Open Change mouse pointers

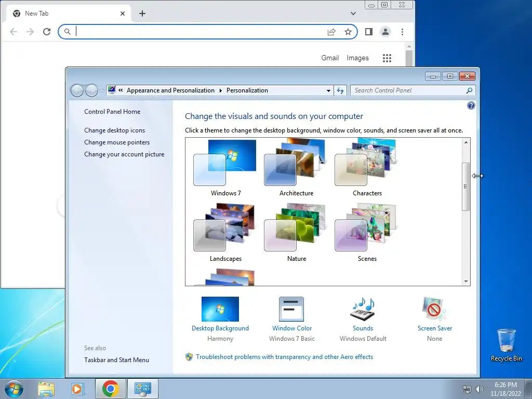coord(117,142)
